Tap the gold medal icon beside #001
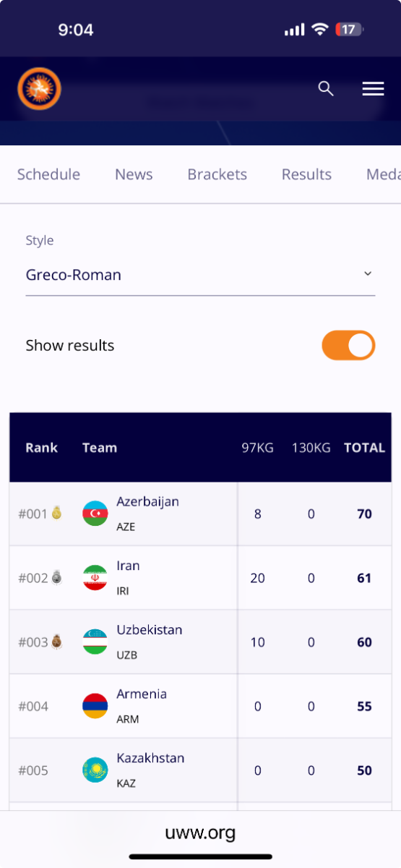The image size is (401, 868). [56, 513]
